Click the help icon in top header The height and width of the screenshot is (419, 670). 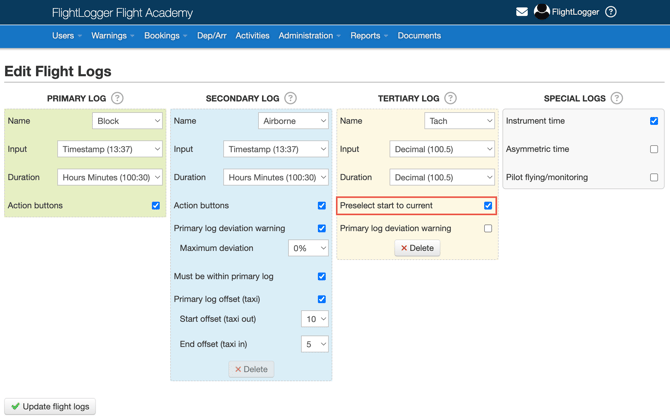[x=611, y=12]
